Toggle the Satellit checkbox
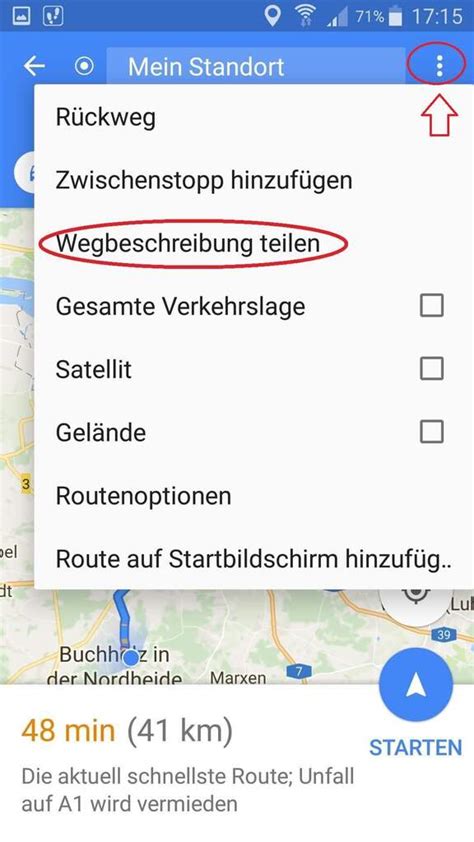The image size is (474, 842). [432, 369]
